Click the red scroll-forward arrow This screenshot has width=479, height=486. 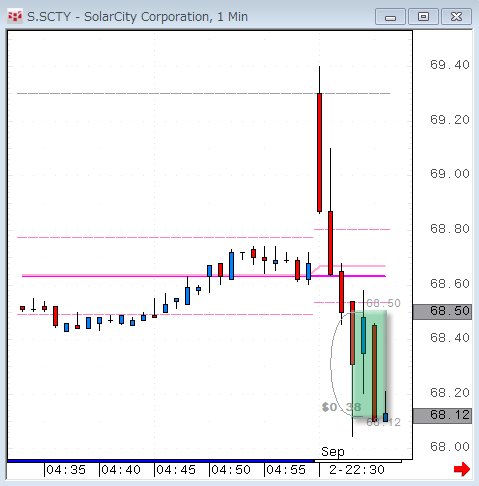click(x=462, y=469)
